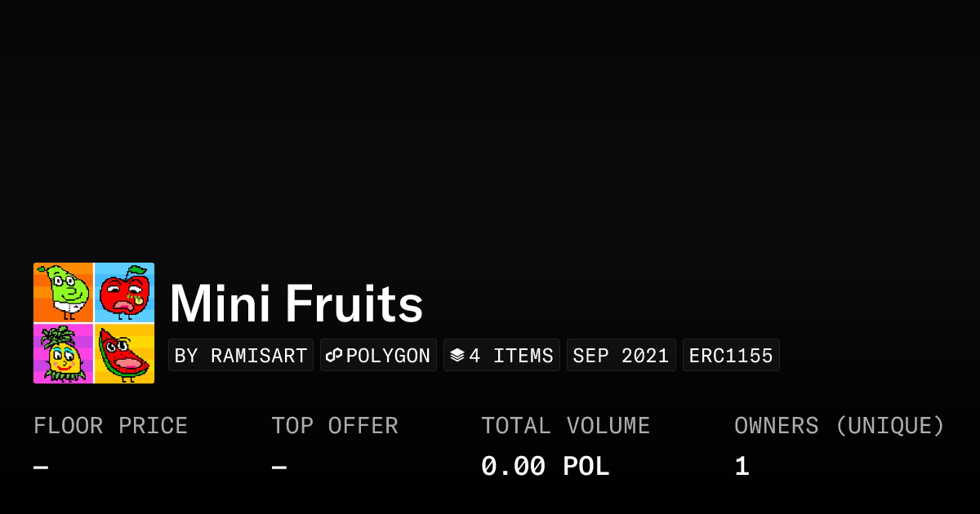Click the stacked layers items icon
Screen dimensions: 980x514
click(457, 356)
